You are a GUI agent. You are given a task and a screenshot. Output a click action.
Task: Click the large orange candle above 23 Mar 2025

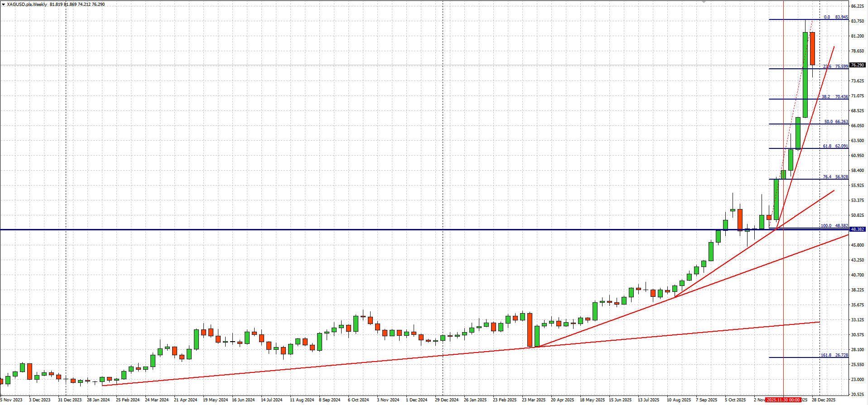pyautogui.click(x=530, y=330)
